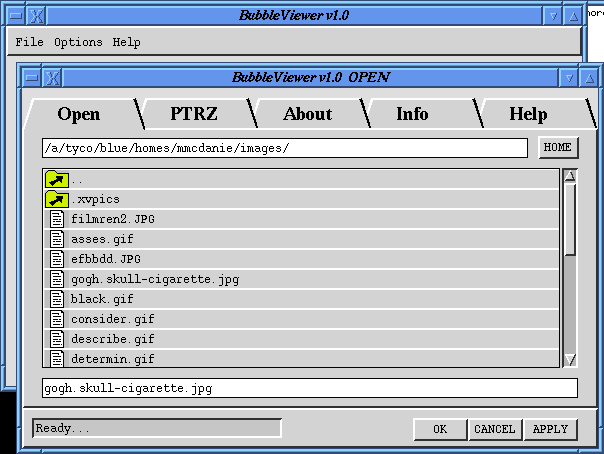Select the asses.gif file icon
The image size is (604, 454).
coord(56,239)
